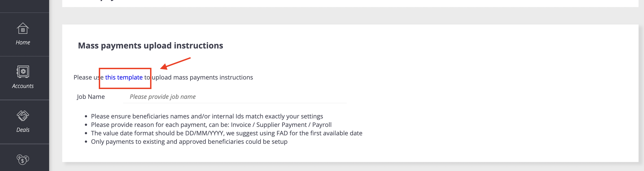Download via the "this template" link
The image size is (644, 171).
click(x=124, y=77)
